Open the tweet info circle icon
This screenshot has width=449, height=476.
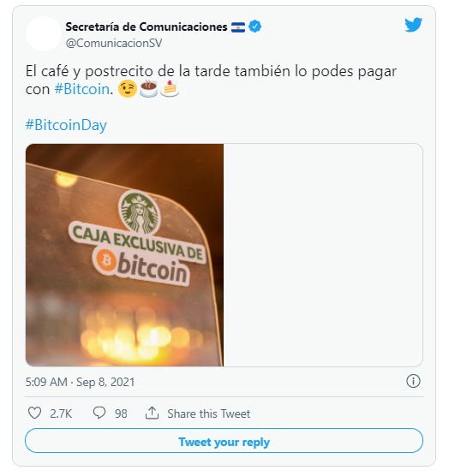(413, 381)
